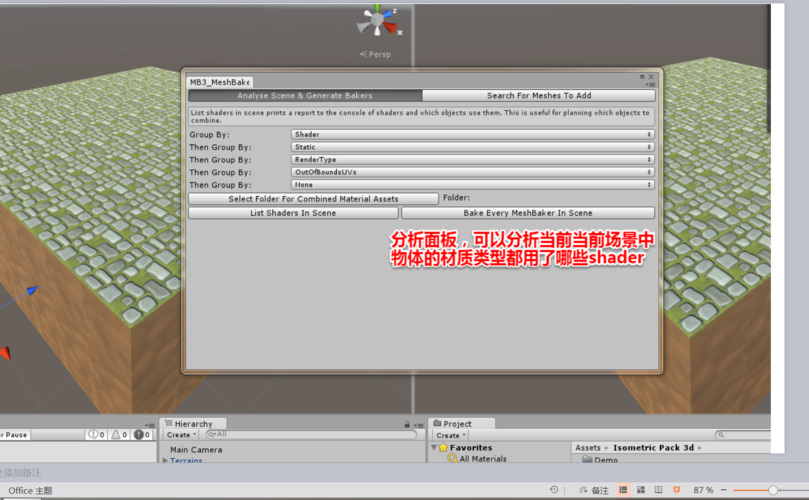Open the Group By Shader dropdown
809x500 pixels.
pyautogui.click(x=473, y=134)
